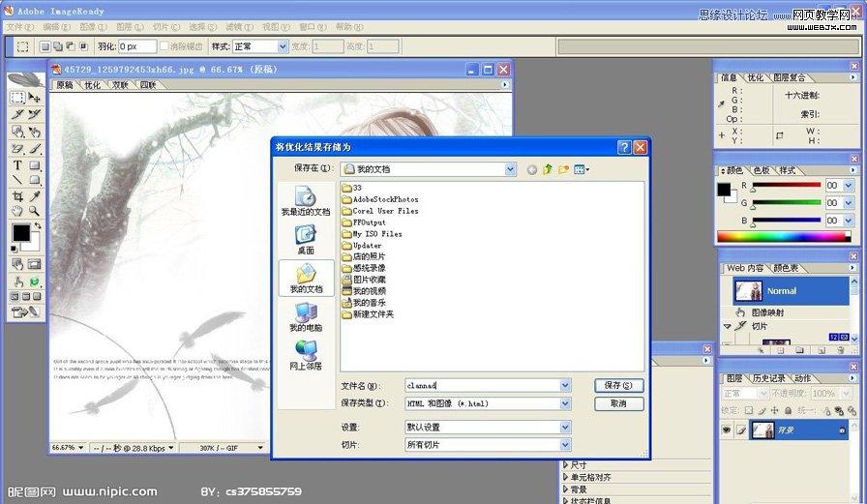Choose Subtract from Selection mode in options bar
This screenshot has width=867, height=504.
71,46
